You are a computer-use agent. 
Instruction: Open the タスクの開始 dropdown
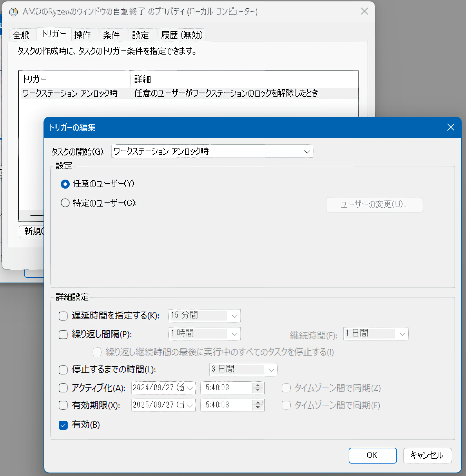coord(307,151)
